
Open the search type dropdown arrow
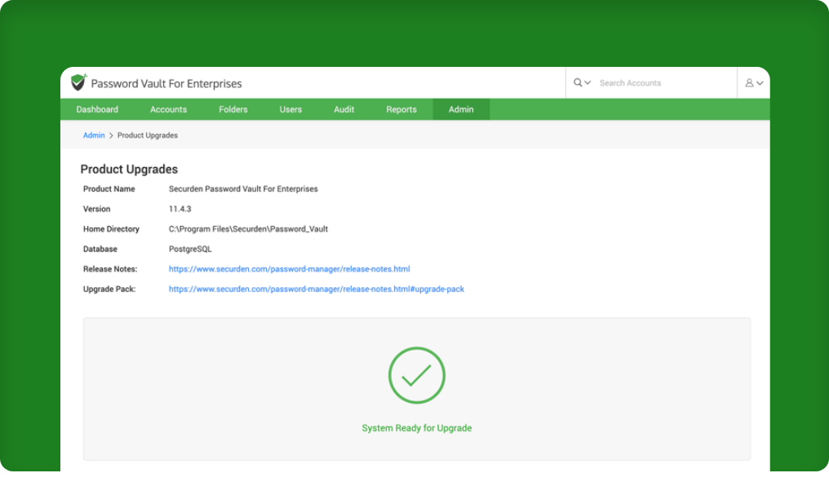point(587,83)
